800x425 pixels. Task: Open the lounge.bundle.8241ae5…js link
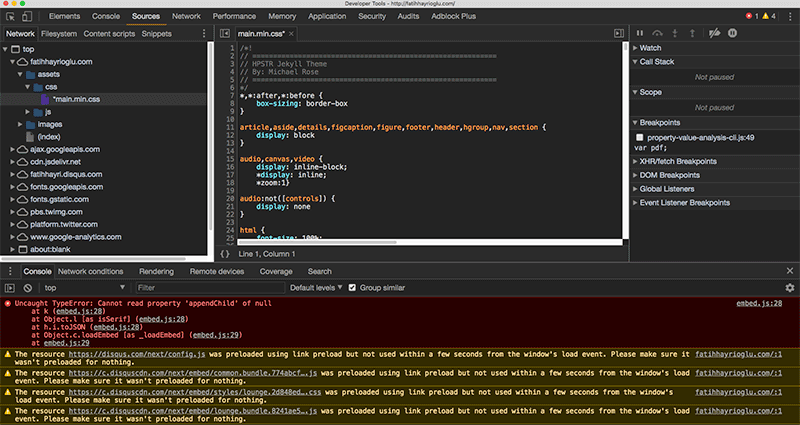click(x=192, y=411)
